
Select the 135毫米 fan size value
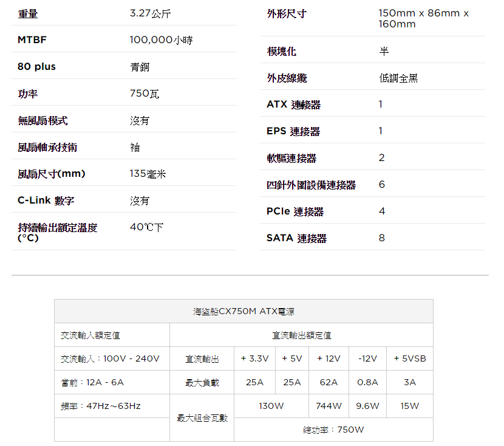(148, 174)
